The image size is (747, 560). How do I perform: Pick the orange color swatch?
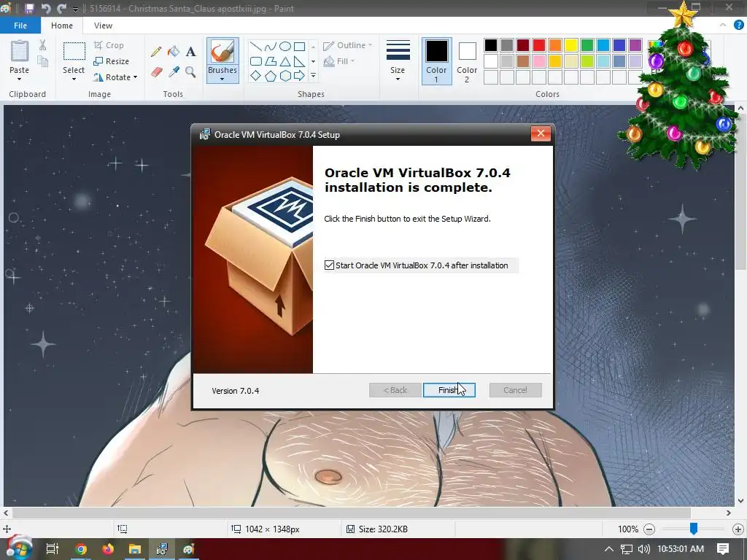tap(555, 45)
